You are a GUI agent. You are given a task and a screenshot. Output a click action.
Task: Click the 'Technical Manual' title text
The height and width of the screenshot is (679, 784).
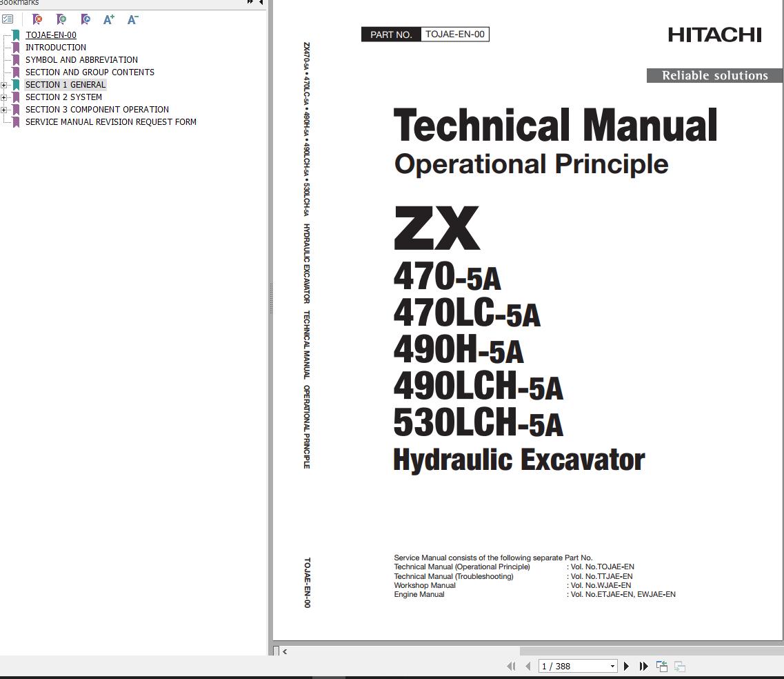pos(556,126)
